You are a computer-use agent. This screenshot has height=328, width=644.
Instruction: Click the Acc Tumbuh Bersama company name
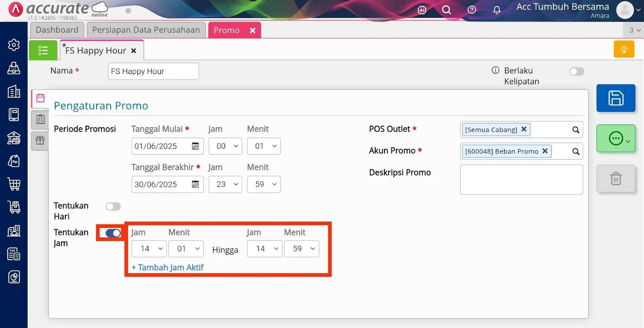pyautogui.click(x=562, y=6)
